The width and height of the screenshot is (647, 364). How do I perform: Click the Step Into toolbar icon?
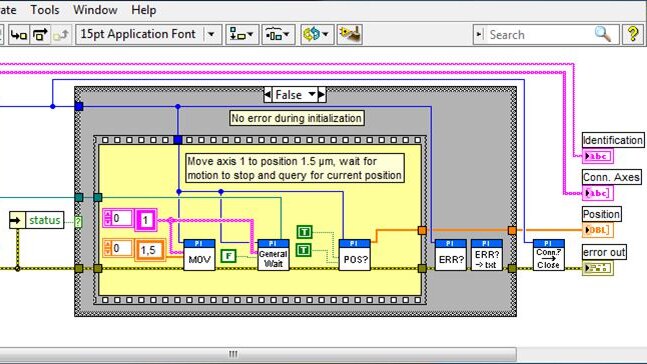click(x=19, y=34)
